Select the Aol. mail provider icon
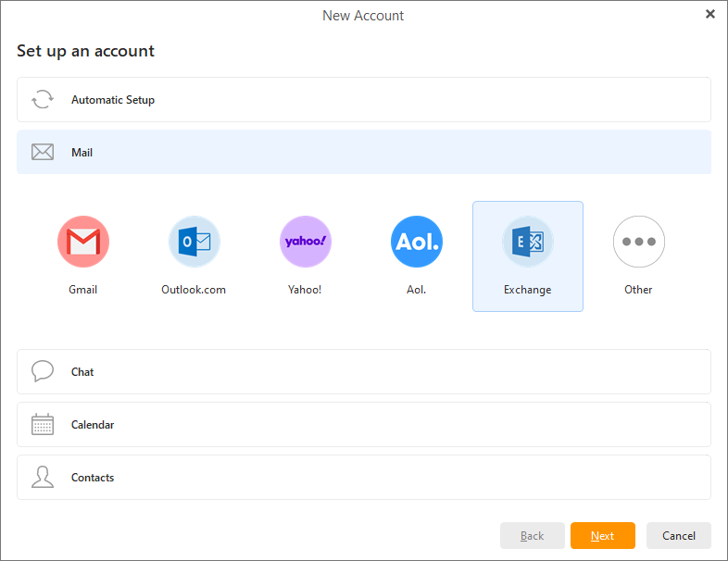Image resolution: width=728 pixels, height=561 pixels. click(x=417, y=242)
